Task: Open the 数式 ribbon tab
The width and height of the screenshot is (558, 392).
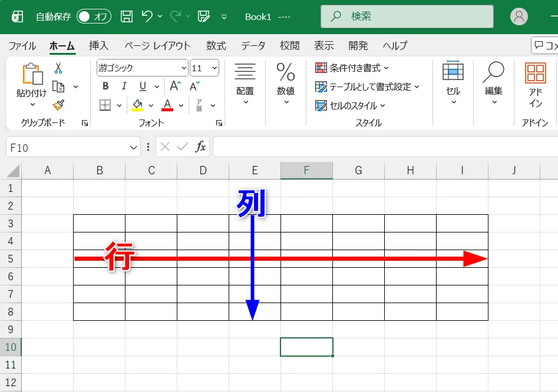Action: (x=216, y=46)
